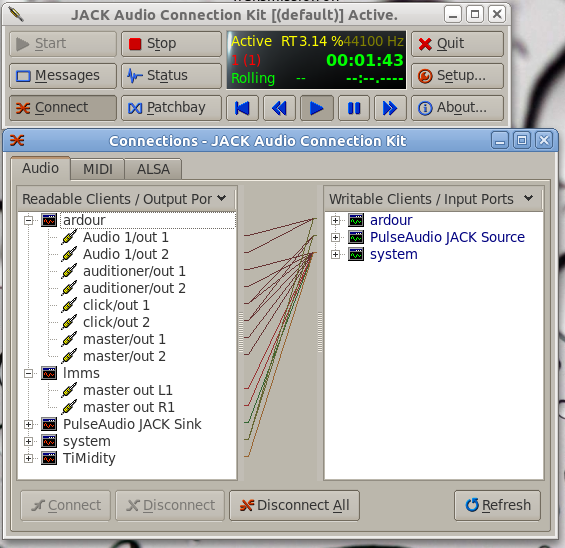Click the transport time display 00:01:43
565x548 pixels.
coord(364,60)
